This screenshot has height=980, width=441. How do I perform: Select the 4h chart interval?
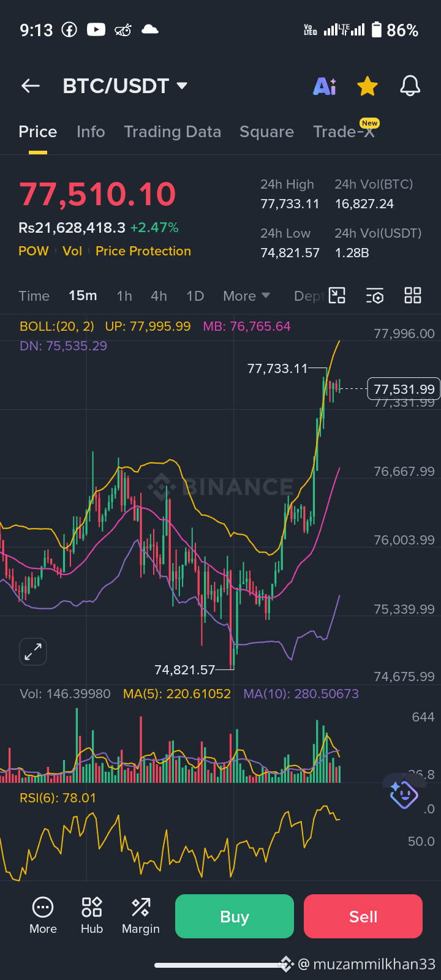pos(159,296)
